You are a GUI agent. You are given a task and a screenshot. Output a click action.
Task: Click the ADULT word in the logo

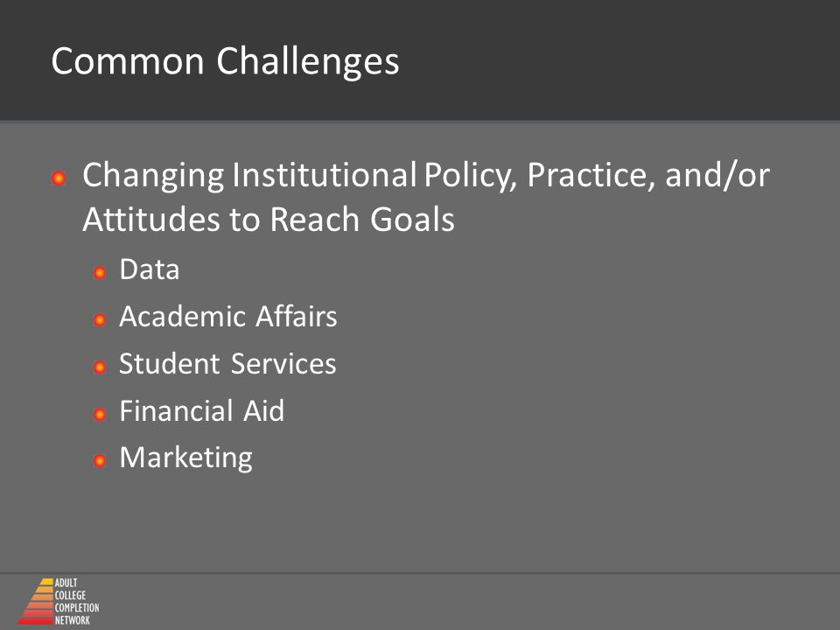coord(66,583)
